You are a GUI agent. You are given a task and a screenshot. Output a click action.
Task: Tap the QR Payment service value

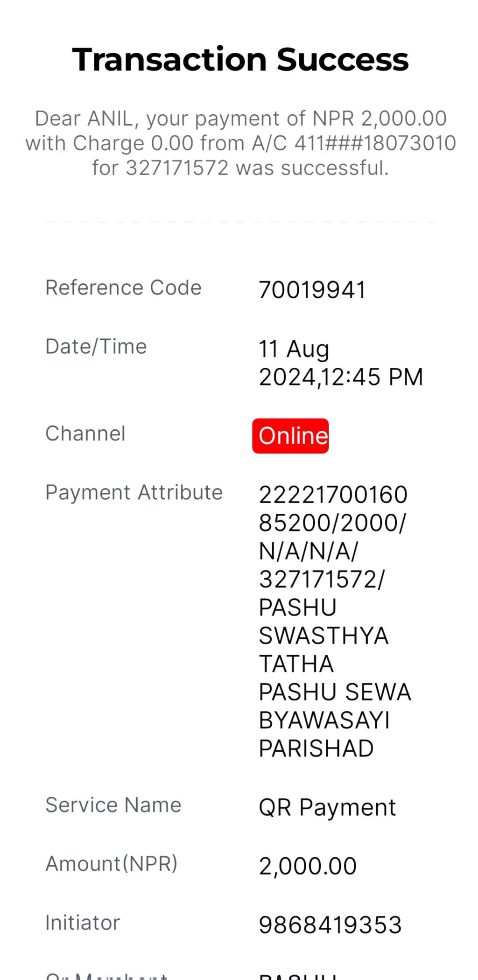(x=327, y=808)
